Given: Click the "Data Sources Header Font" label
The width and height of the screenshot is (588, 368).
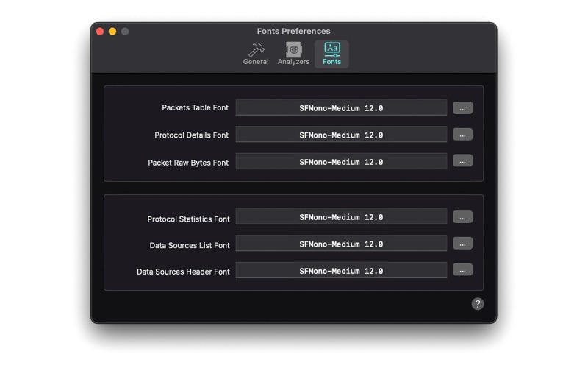Looking at the screenshot, I should click(183, 272).
